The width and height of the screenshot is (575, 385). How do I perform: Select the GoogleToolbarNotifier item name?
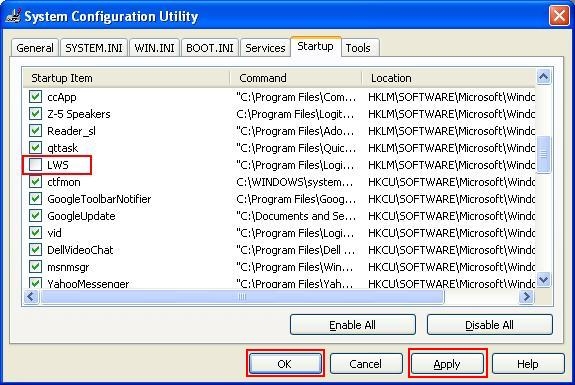point(99,199)
